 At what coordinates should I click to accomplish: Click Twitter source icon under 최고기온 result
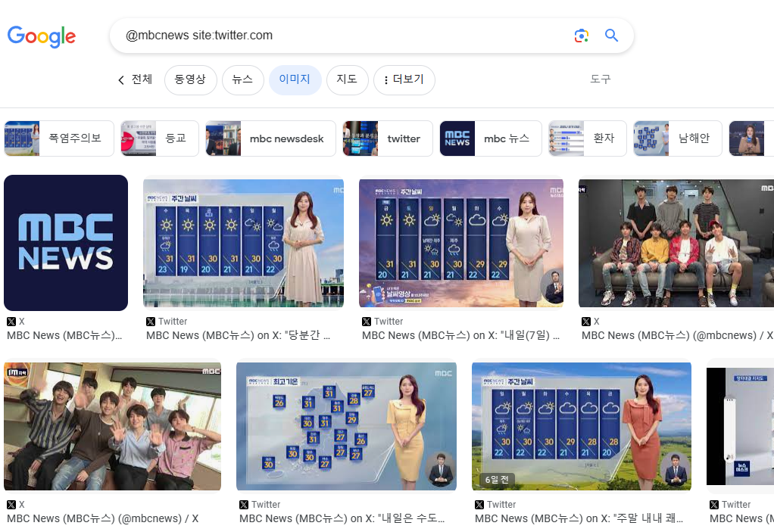[244, 505]
